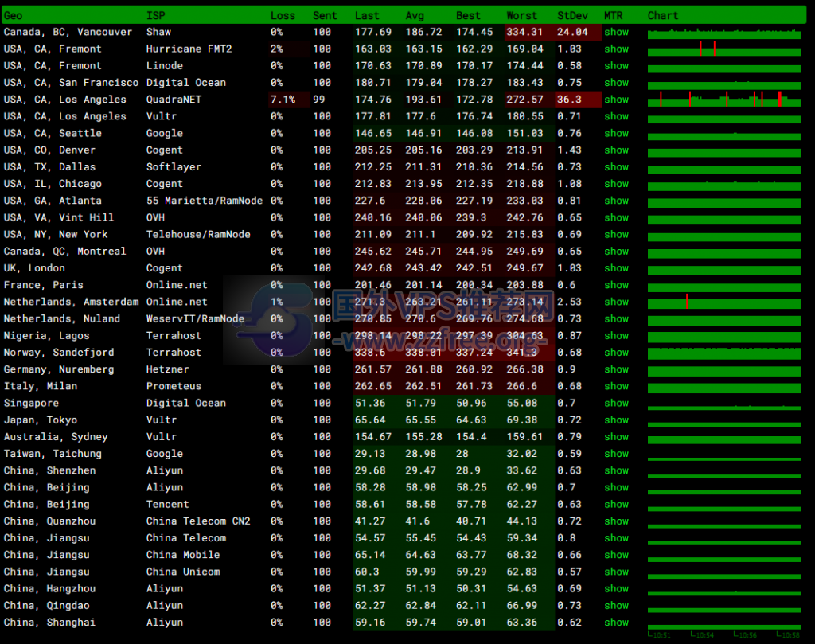Open 'show' for Jiangsu China Unicom
The width and height of the screenshot is (815, 644).
(x=617, y=572)
